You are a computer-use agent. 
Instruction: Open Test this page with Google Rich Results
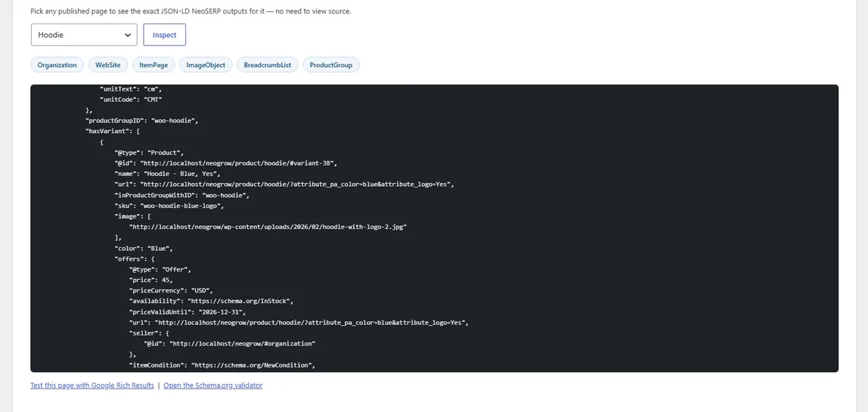click(92, 386)
